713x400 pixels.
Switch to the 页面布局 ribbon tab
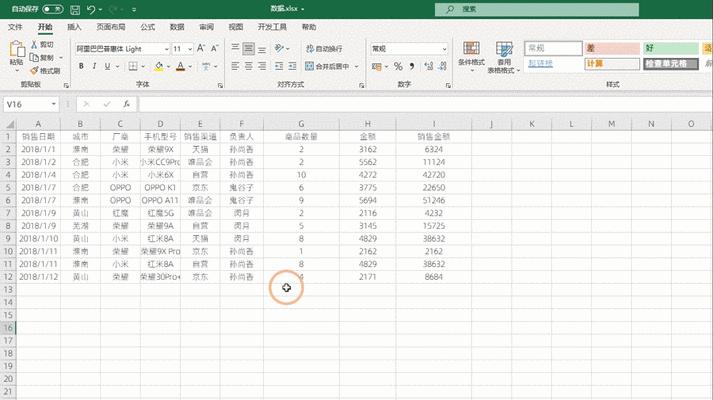(x=111, y=27)
